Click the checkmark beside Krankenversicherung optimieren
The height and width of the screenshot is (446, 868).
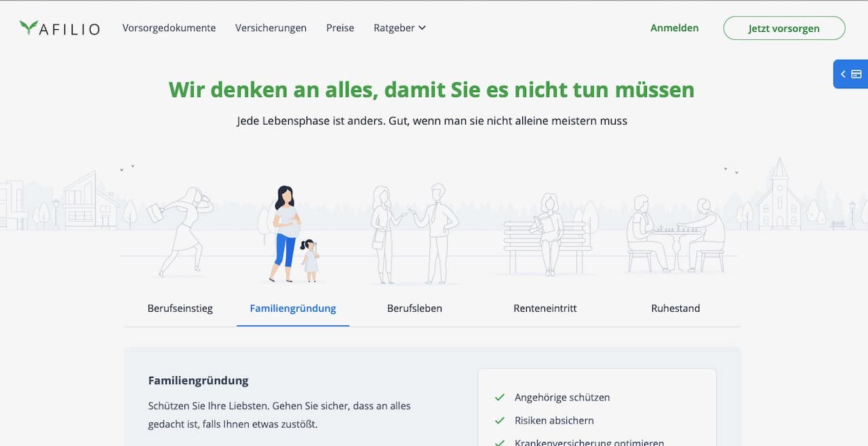500,442
